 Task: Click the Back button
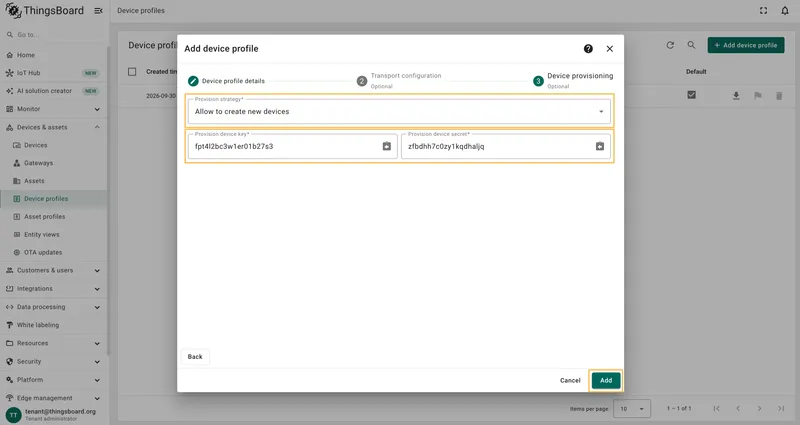tap(195, 357)
